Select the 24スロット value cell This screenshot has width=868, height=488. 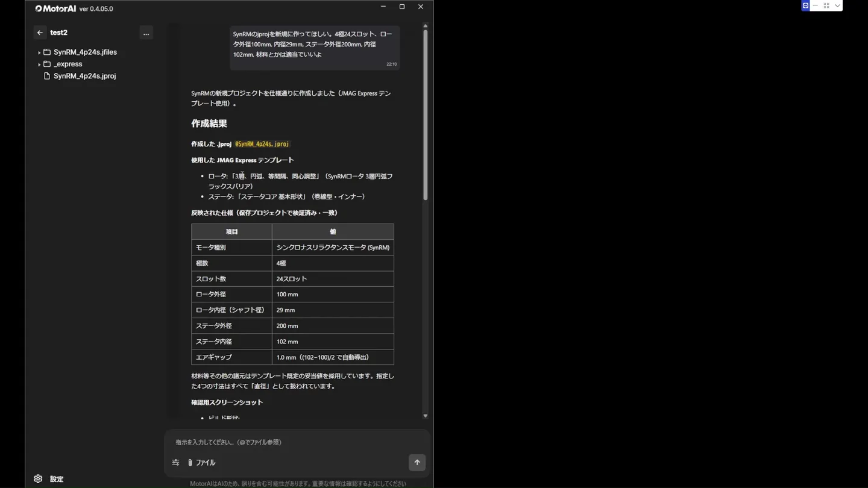(x=333, y=279)
